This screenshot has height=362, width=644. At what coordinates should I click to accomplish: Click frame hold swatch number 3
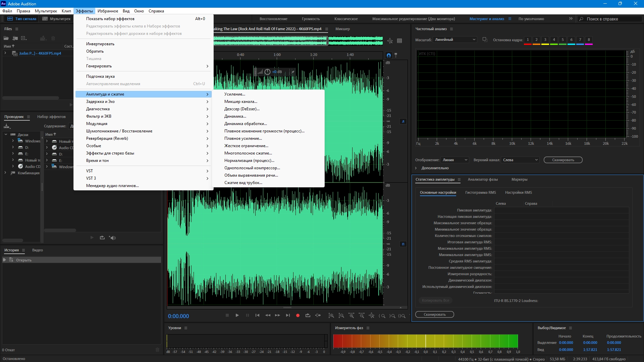point(545,40)
